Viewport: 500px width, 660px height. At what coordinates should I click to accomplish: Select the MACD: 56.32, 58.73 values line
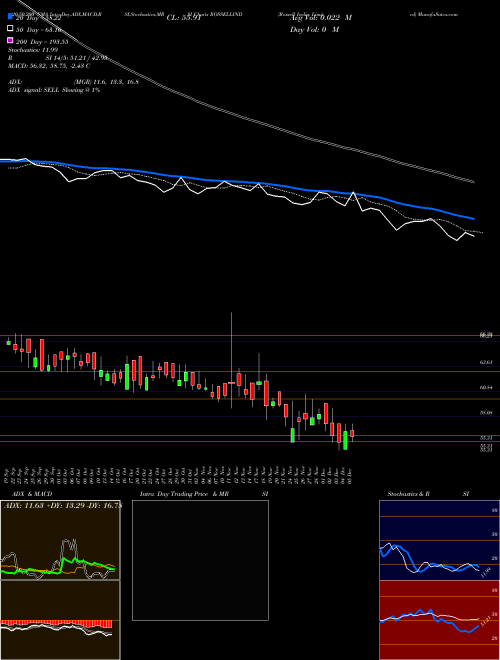pyautogui.click(x=49, y=66)
